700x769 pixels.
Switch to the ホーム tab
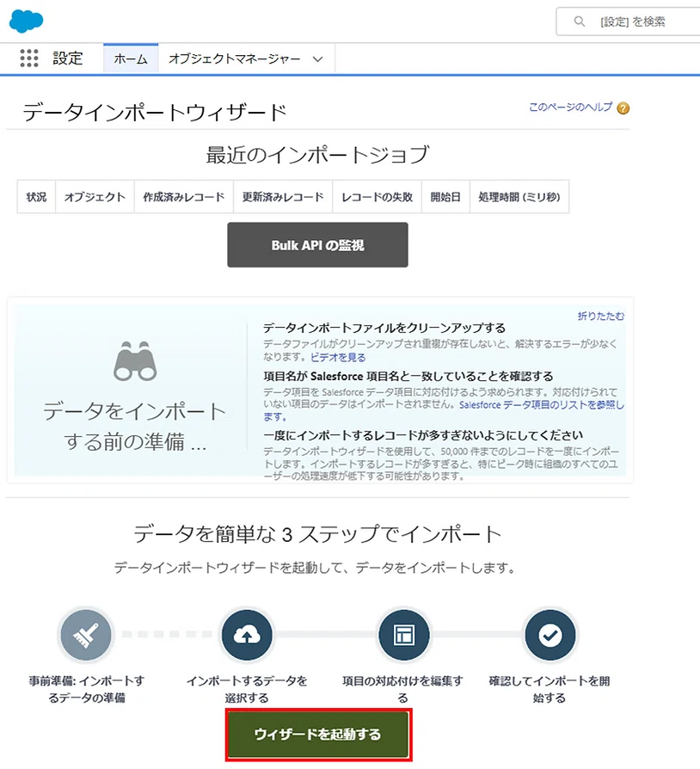coord(131,58)
